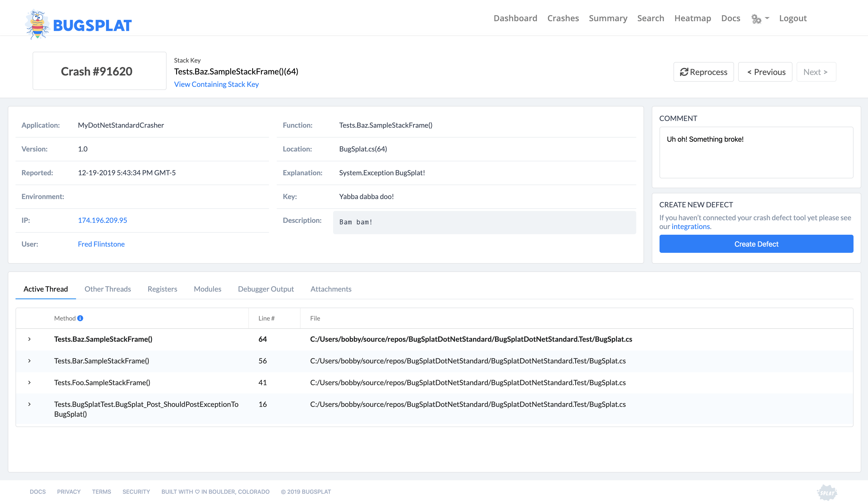This screenshot has height=502, width=868.
Task: Click line number 41 cell
Action: click(x=263, y=383)
